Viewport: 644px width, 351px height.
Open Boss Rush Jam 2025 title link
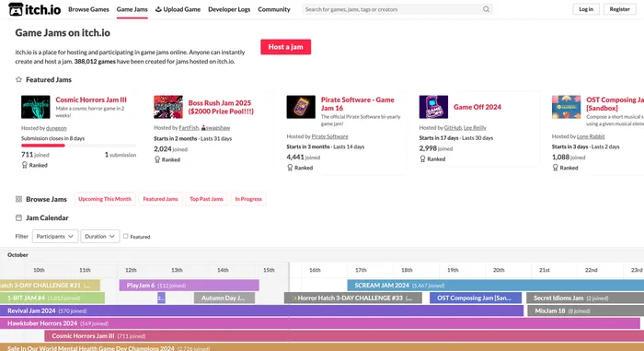[x=221, y=107]
